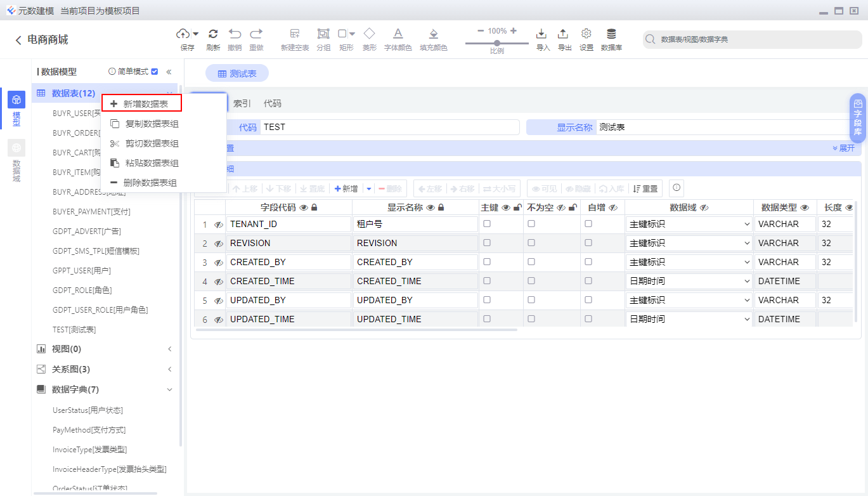The width and height of the screenshot is (868, 496).
Task: Open TEST[测试表] in tree
Action: [74, 330]
